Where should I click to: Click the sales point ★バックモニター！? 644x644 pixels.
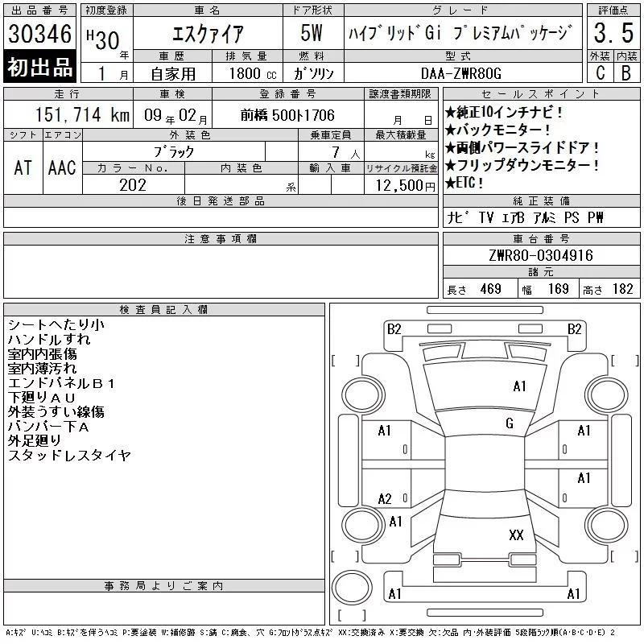click(x=497, y=130)
